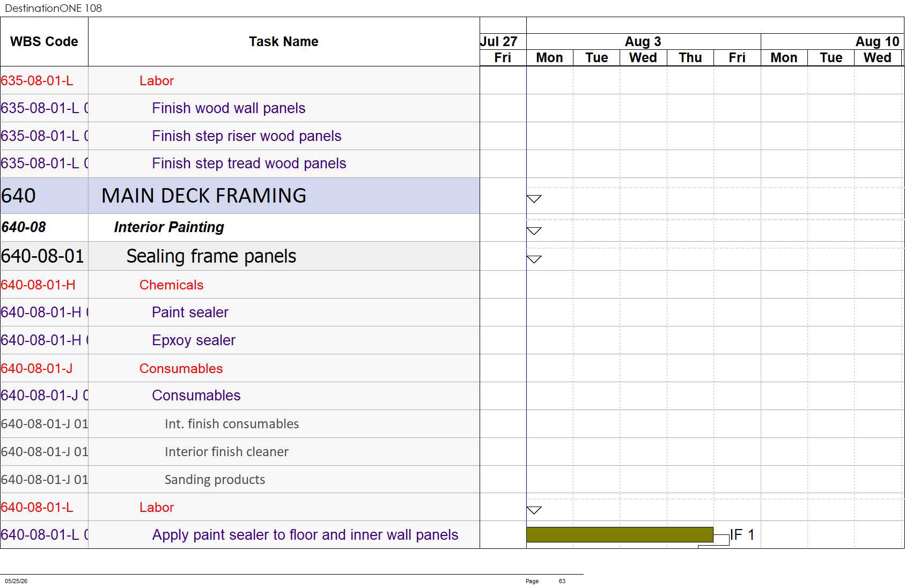
Task: Select the olive Apply paint sealer task bar
Action: (x=620, y=534)
